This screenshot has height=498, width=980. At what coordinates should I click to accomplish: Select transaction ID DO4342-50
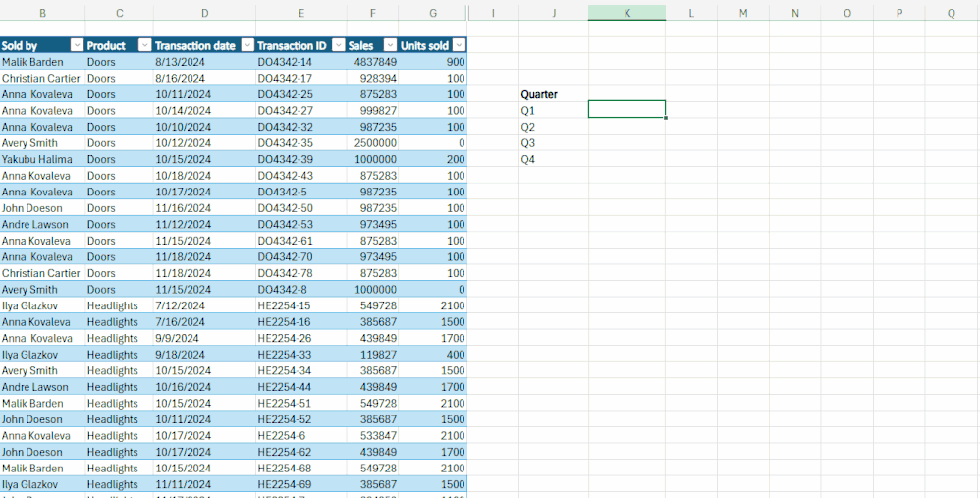301,208
